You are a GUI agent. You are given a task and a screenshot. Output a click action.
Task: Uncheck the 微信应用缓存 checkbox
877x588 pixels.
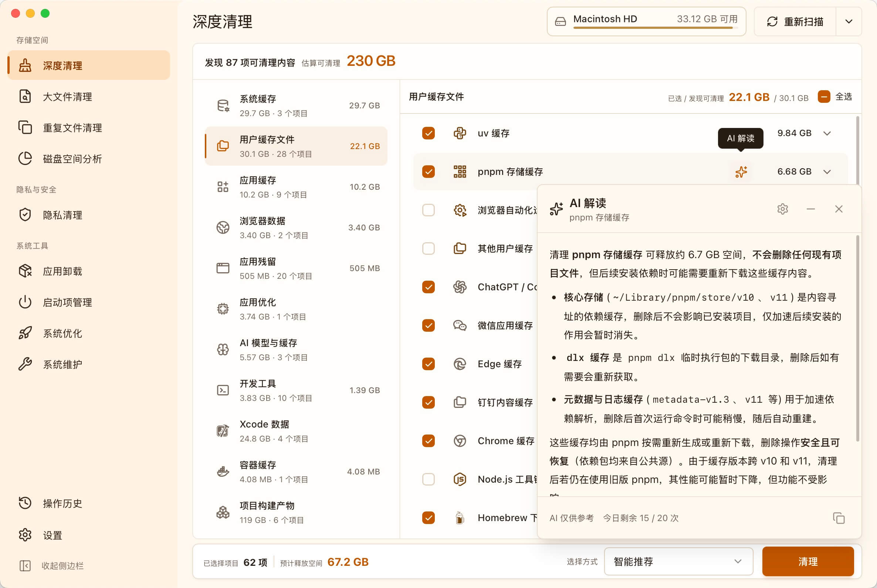point(428,325)
